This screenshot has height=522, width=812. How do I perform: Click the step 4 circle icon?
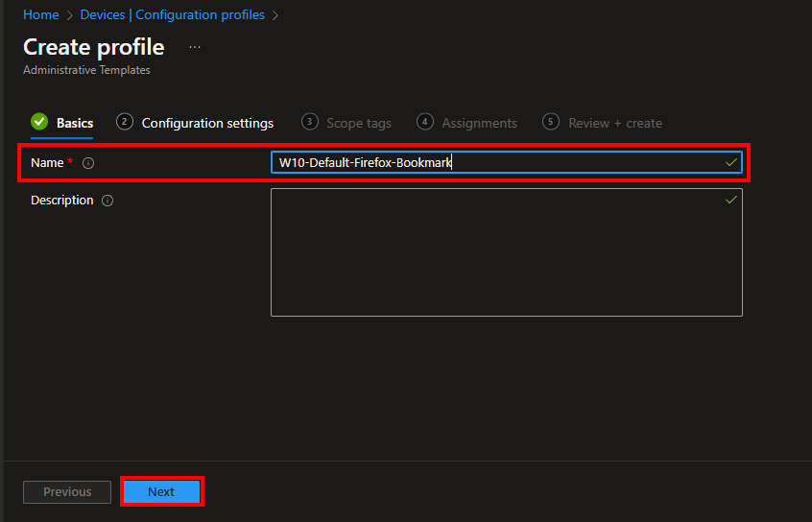click(x=425, y=122)
